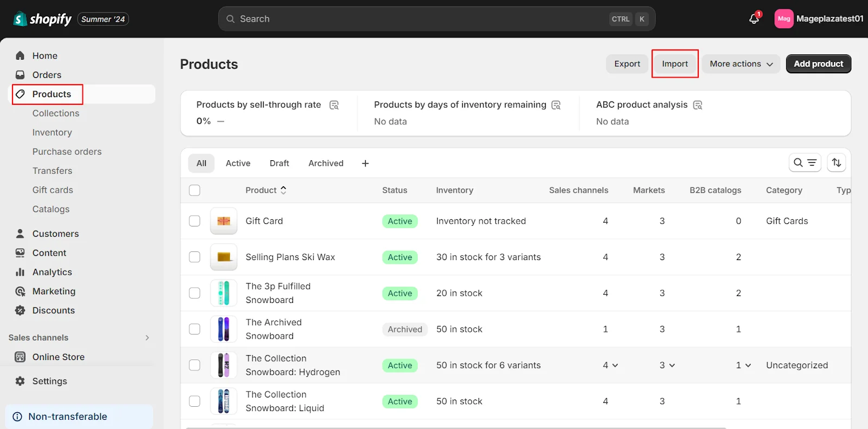Toggle the select-all products checkbox
Screen dimensions: 868x429
coord(195,191)
